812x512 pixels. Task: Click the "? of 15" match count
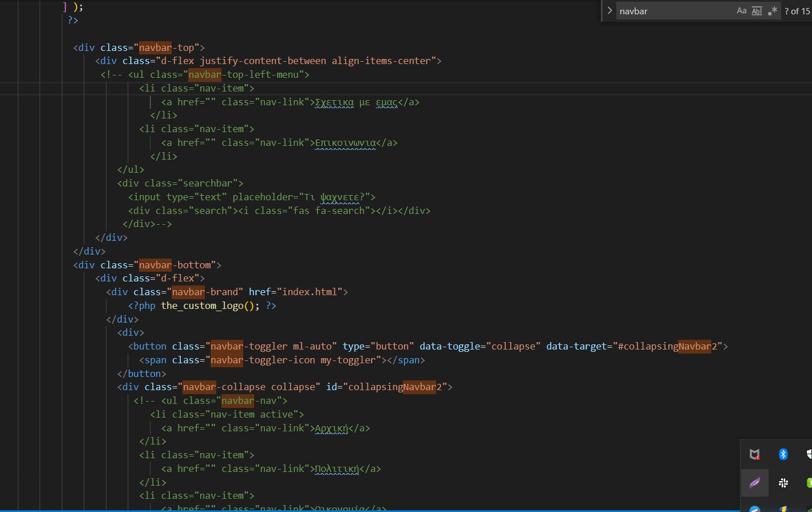pos(797,11)
